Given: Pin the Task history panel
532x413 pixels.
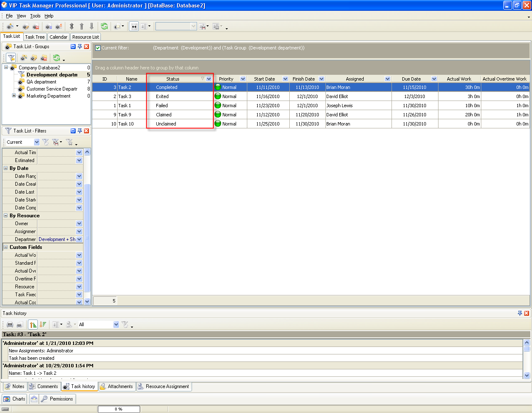Looking at the screenshot, I should pos(520,313).
